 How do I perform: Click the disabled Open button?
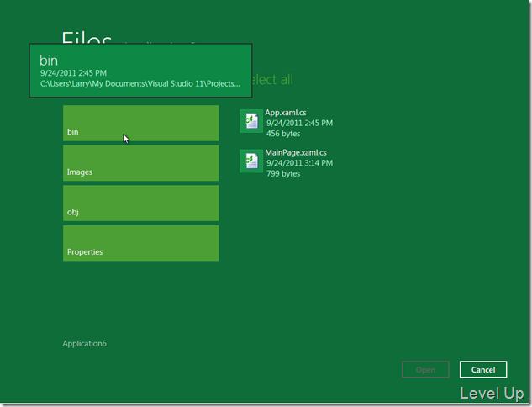pyautogui.click(x=425, y=369)
